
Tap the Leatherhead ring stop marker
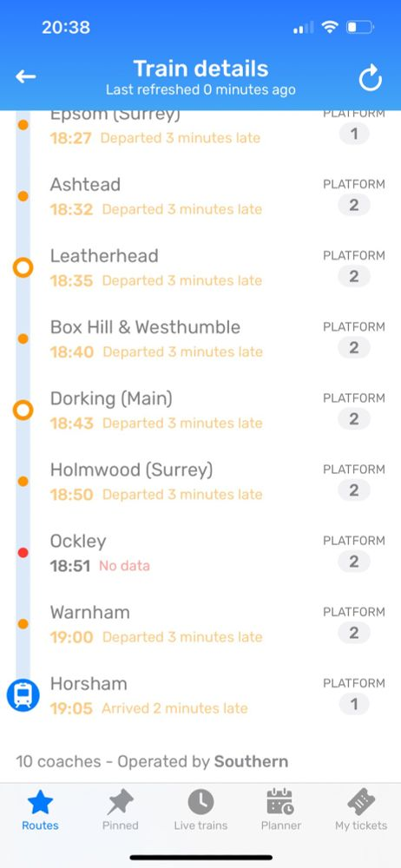tap(23, 267)
